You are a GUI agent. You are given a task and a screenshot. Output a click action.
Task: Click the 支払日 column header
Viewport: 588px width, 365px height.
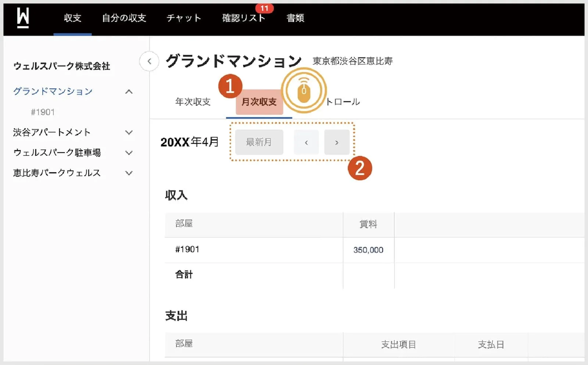491,344
